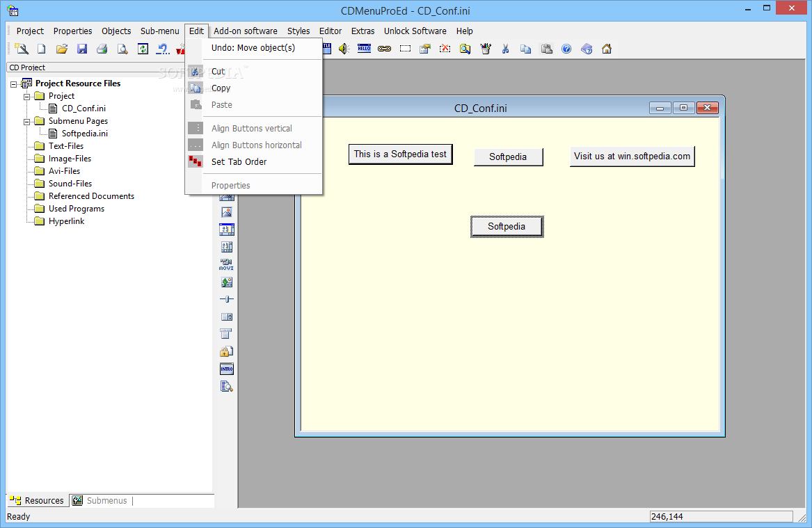Click the blue undo arrow toolbar icon
812x528 pixels.
[x=163, y=49]
